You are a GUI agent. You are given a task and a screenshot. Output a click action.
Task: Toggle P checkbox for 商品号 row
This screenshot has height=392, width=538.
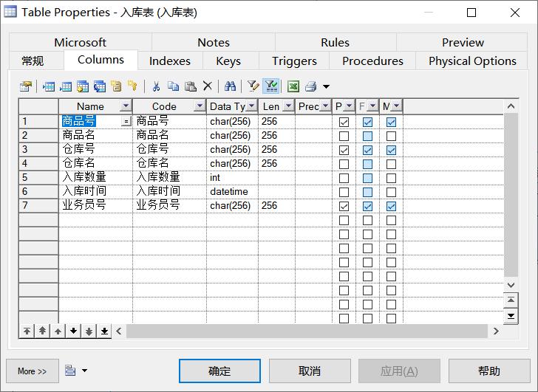(x=344, y=122)
